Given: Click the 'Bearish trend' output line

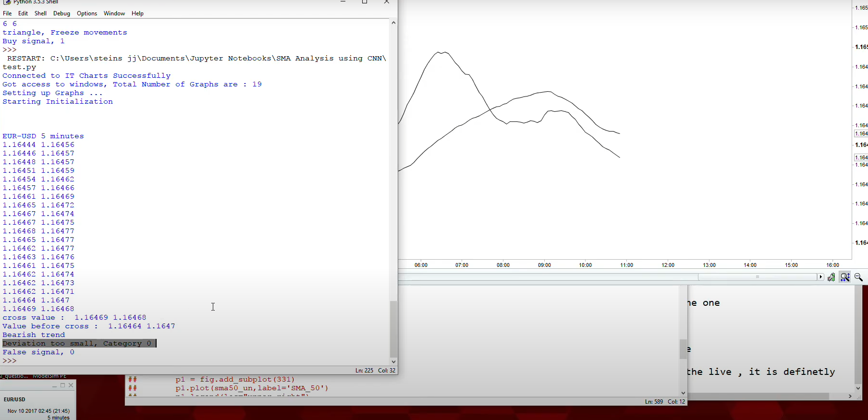Looking at the screenshot, I should (34, 335).
